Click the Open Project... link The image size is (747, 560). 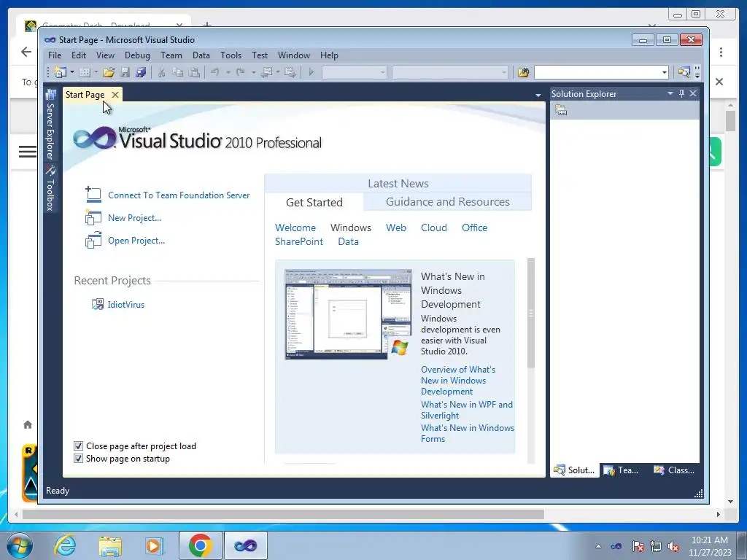[136, 241]
